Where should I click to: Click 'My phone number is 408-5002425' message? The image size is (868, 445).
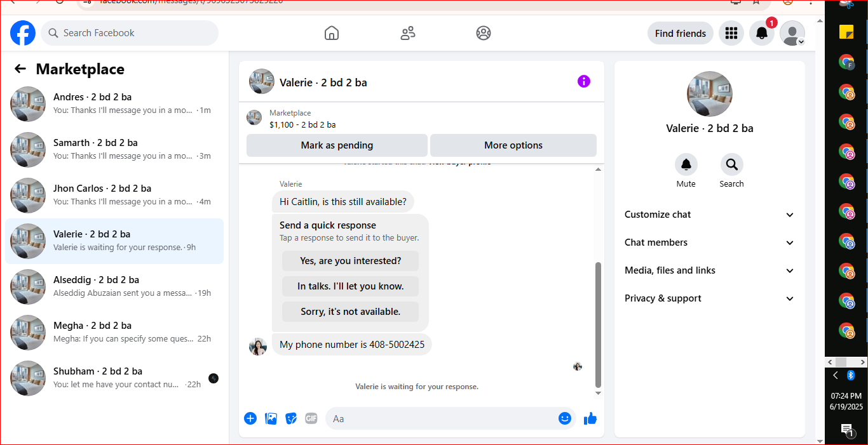coord(352,345)
